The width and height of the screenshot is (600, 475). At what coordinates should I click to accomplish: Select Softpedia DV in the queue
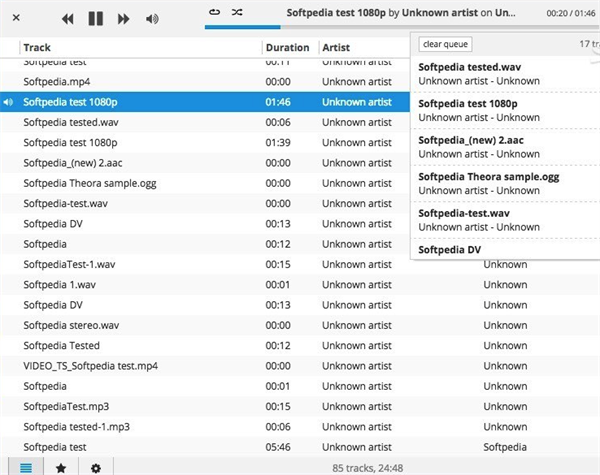click(x=505, y=250)
